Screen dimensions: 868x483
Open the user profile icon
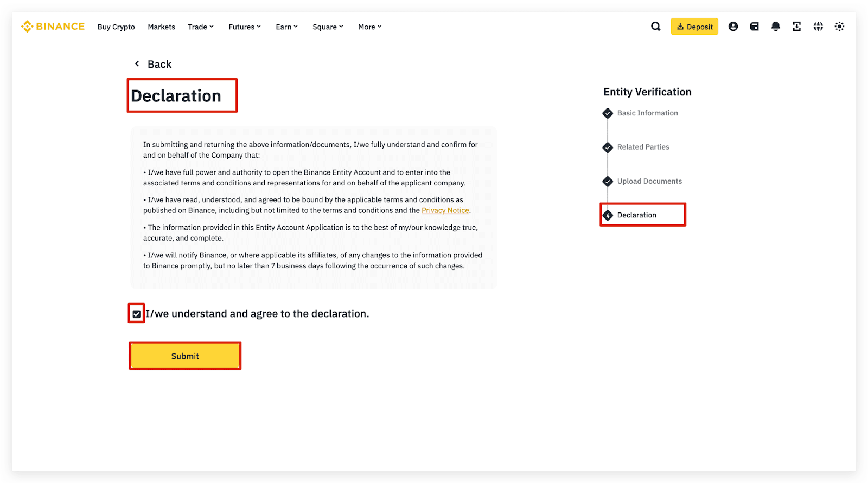click(x=733, y=27)
